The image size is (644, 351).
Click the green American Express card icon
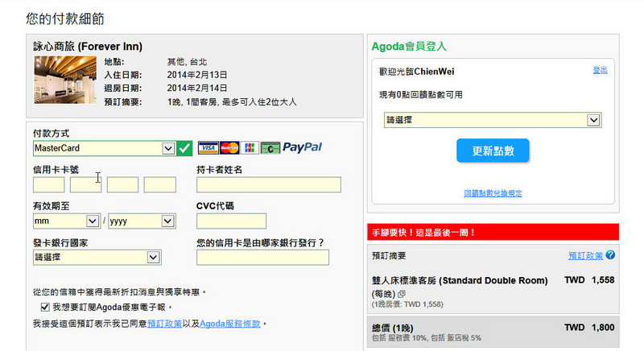tap(270, 148)
